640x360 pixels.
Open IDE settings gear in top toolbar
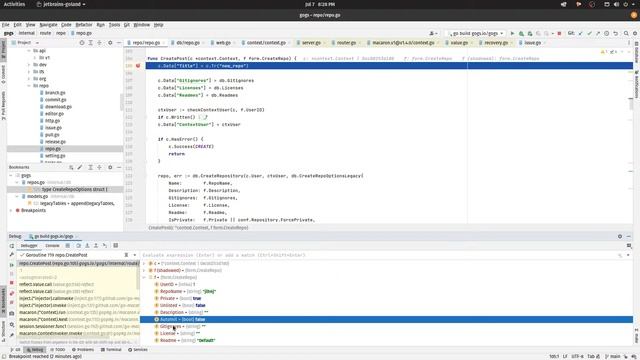(x=635, y=33)
